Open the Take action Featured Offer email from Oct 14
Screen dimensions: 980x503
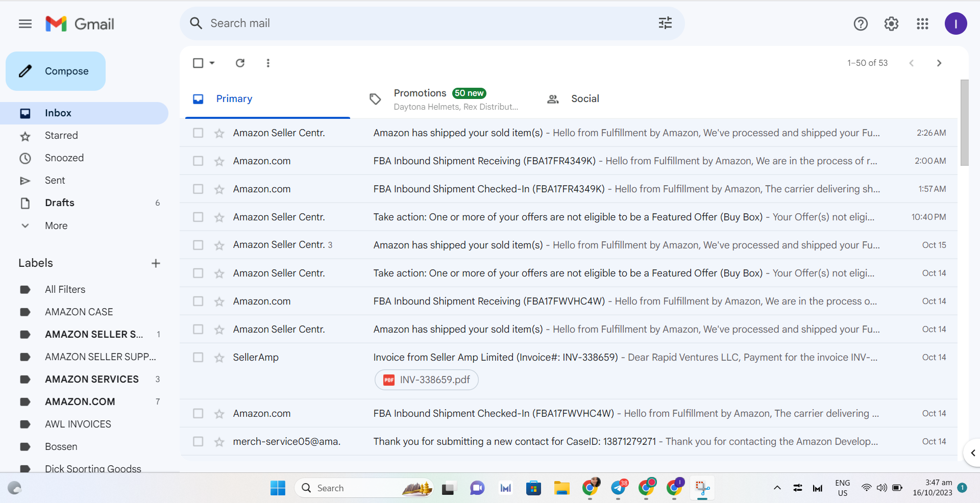point(569,273)
